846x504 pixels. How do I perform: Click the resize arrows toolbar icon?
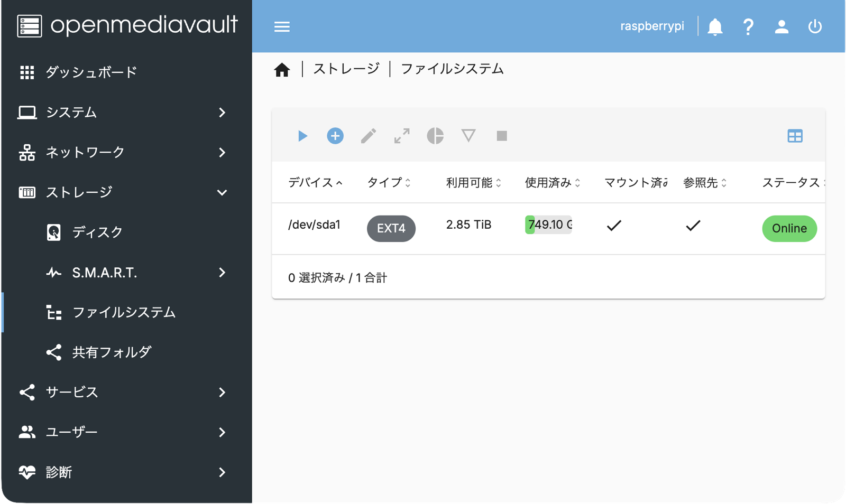pos(402,136)
